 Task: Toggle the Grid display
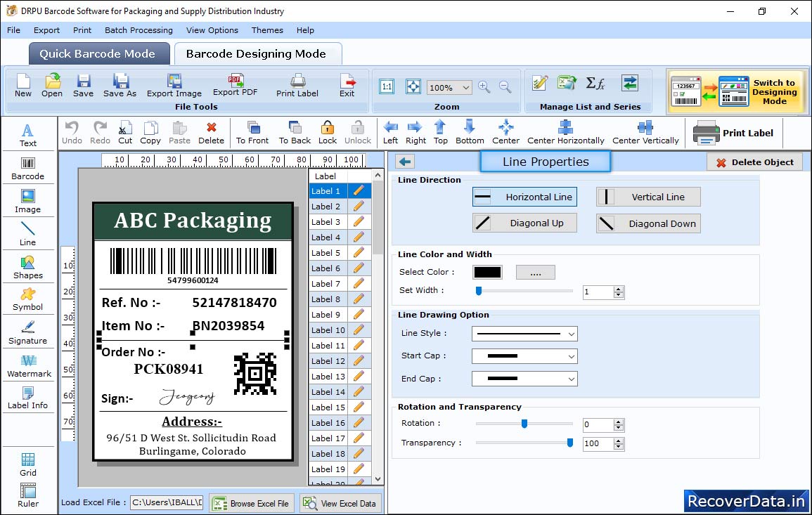point(28,464)
